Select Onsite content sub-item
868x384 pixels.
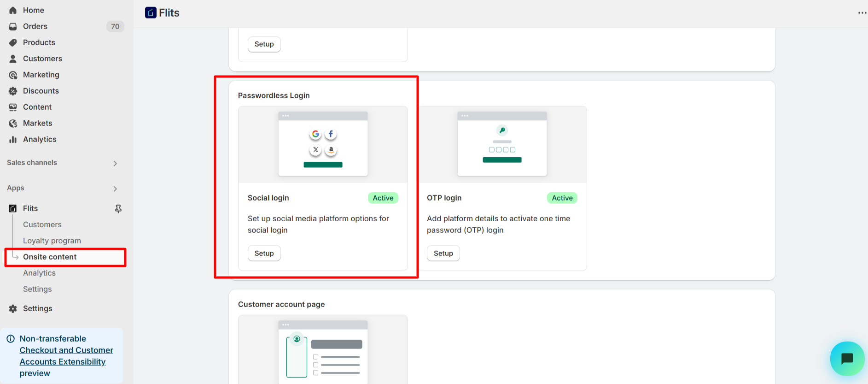pos(50,257)
